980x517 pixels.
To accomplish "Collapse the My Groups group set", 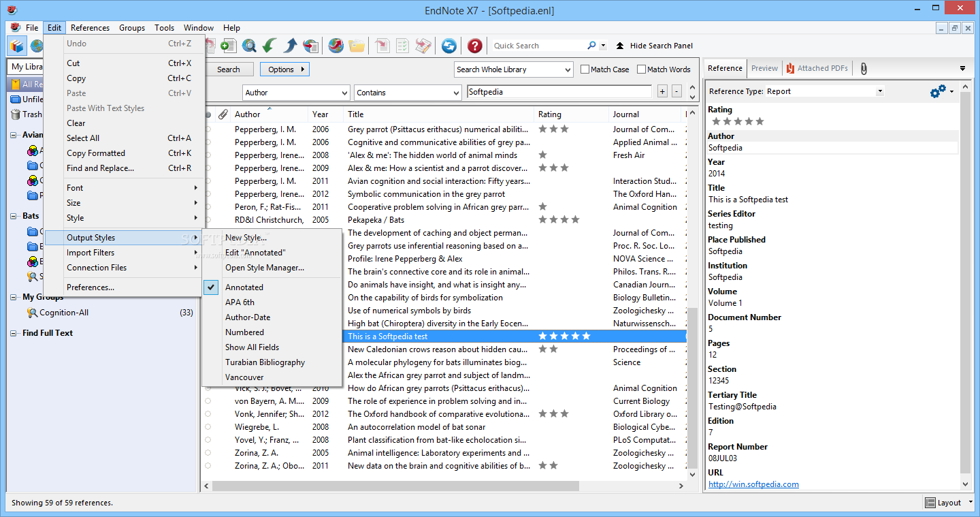I will (x=15, y=297).
